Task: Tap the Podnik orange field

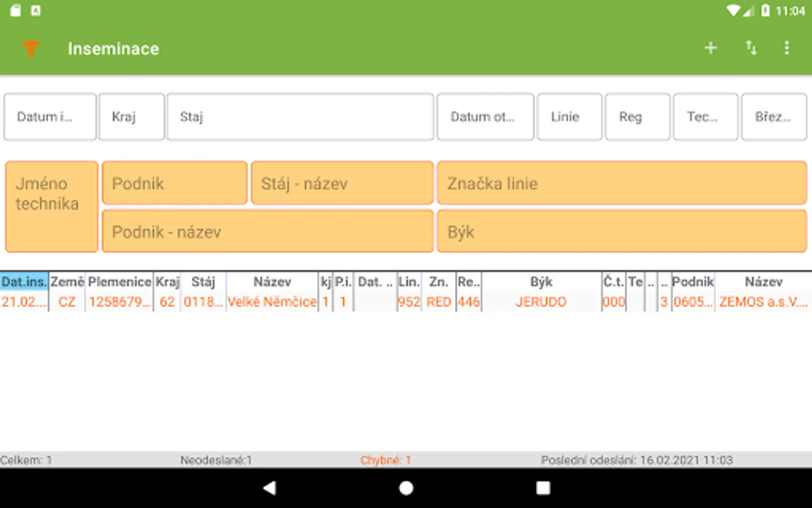Action: point(175,183)
